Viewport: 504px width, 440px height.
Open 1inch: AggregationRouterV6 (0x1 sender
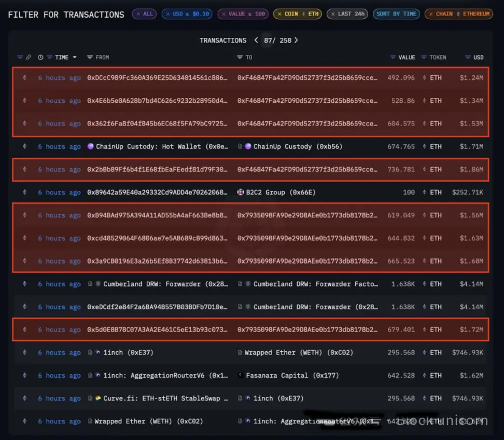165,375
